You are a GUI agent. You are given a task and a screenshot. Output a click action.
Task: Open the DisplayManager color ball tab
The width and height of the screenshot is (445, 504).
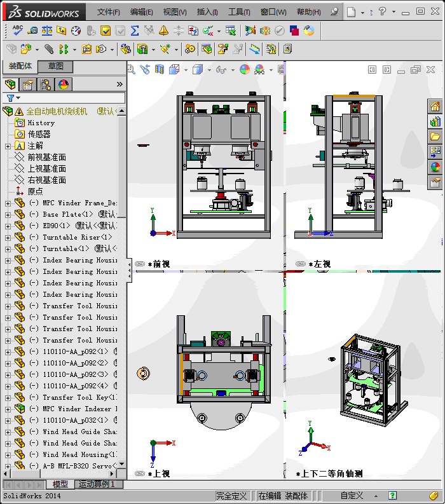tap(64, 85)
